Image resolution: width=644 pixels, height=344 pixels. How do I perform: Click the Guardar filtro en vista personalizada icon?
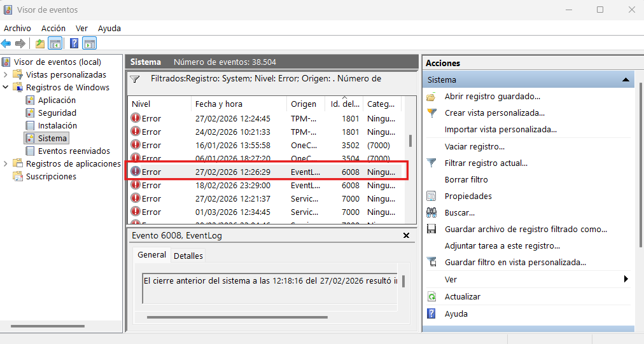[x=431, y=262]
